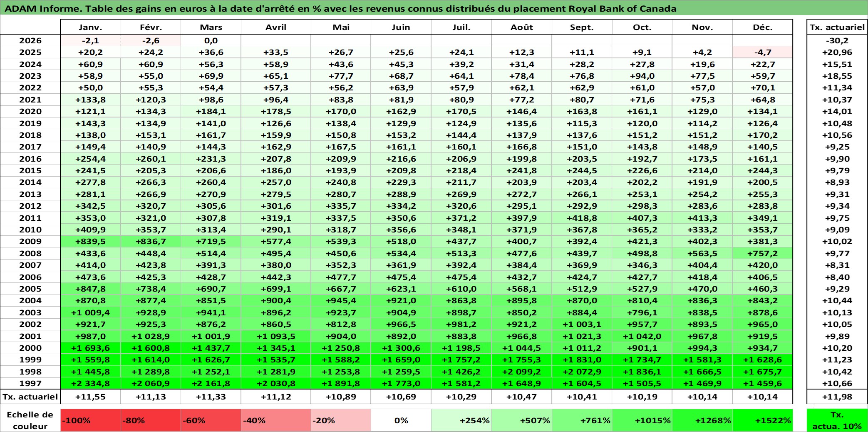Select the Mars column header

pos(211,27)
